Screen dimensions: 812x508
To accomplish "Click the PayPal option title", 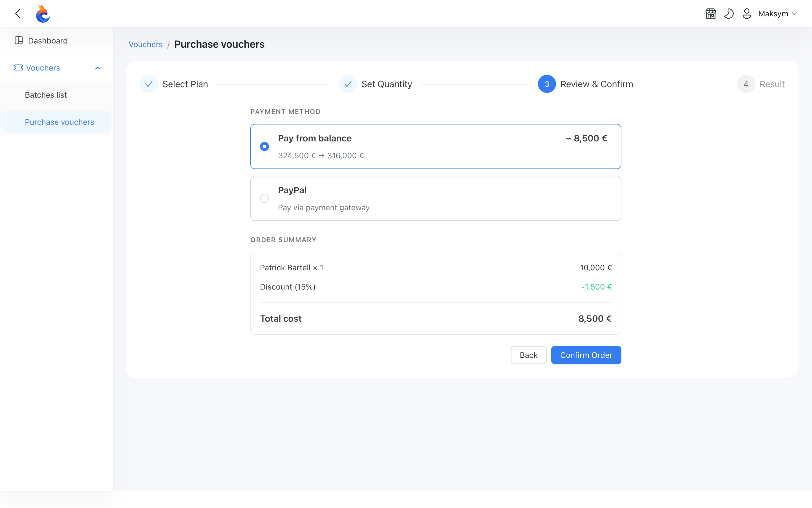I will [x=292, y=190].
